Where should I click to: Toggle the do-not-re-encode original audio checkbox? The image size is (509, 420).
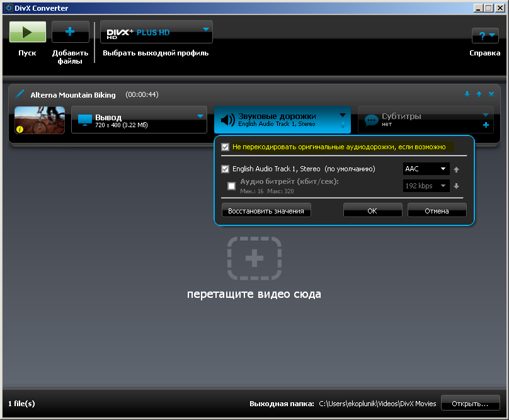(x=226, y=147)
